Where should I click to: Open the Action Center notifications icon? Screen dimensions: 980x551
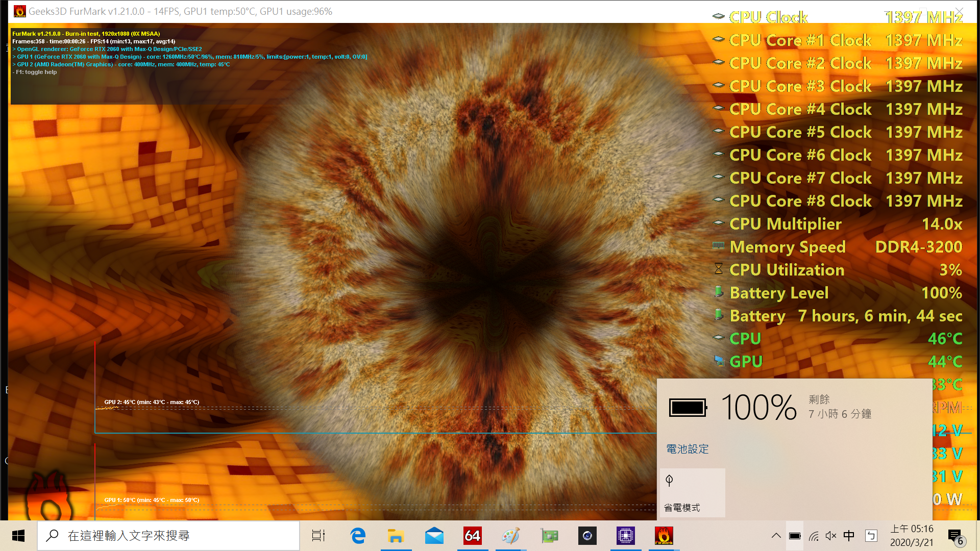click(x=955, y=537)
